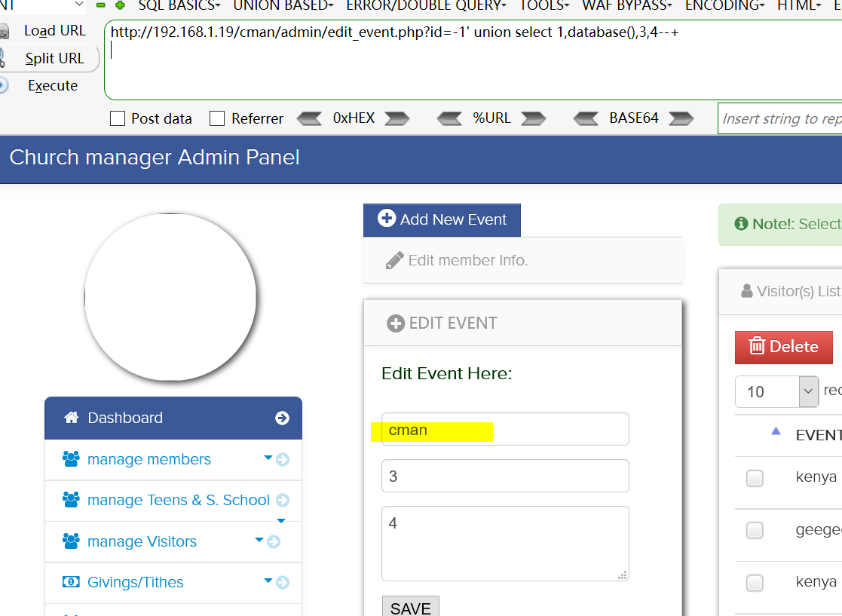Tick the checkbox for the geege row
This screenshot has width=842, height=616.
tap(755, 531)
